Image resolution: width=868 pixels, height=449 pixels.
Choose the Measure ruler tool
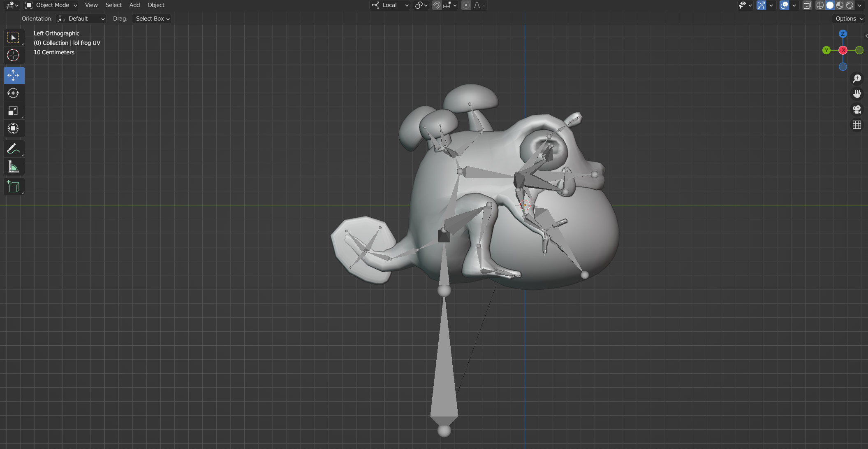click(x=14, y=167)
